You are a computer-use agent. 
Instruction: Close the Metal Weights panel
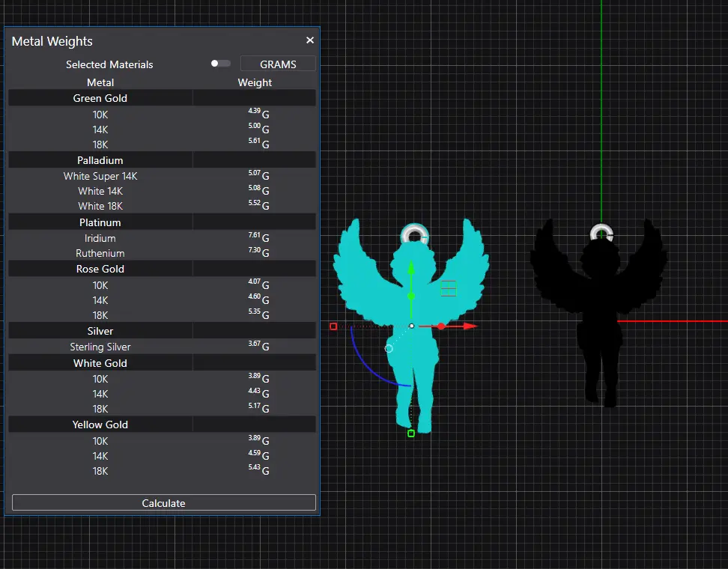310,40
